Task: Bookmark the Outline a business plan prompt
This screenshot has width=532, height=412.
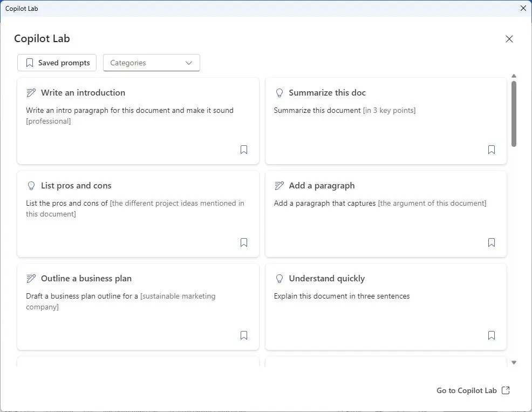Action: (x=244, y=335)
